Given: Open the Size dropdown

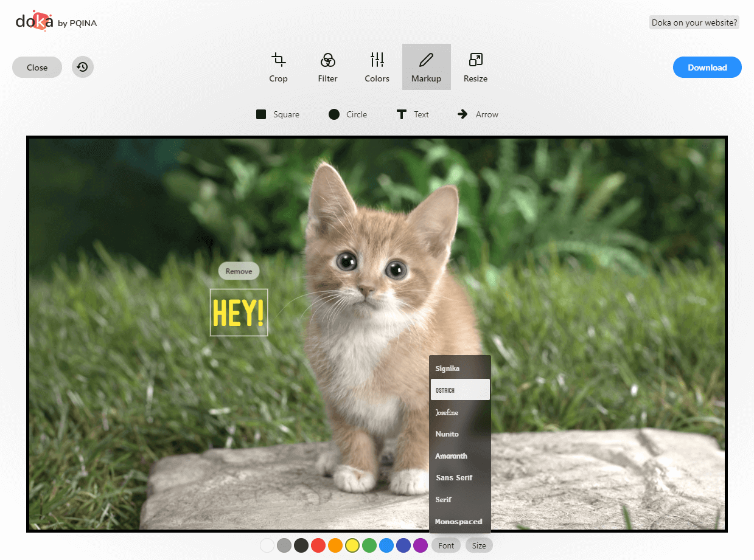Looking at the screenshot, I should click(479, 545).
